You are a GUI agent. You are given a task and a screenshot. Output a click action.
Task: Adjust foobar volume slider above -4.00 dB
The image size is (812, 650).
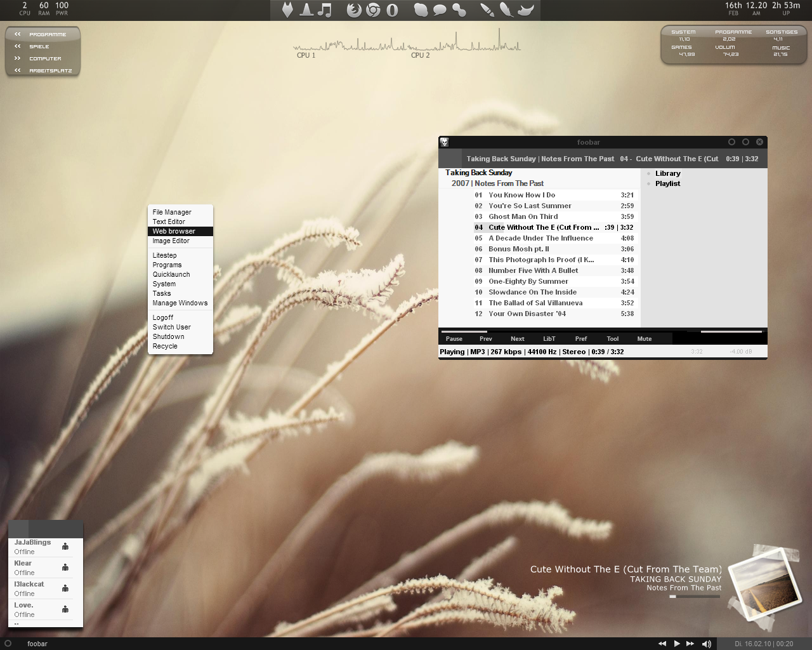coord(732,331)
